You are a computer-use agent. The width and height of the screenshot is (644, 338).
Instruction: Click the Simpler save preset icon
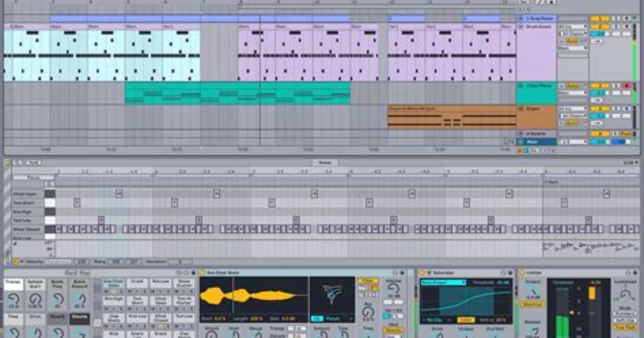tap(403, 273)
